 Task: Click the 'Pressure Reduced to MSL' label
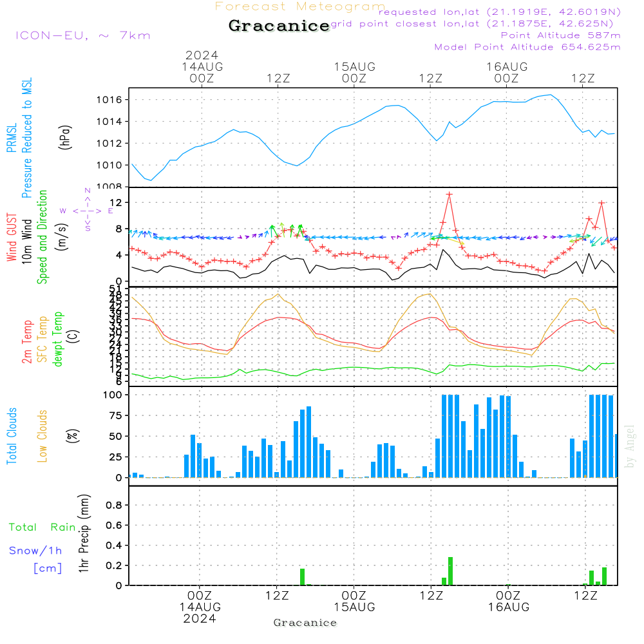pyautogui.click(x=26, y=138)
